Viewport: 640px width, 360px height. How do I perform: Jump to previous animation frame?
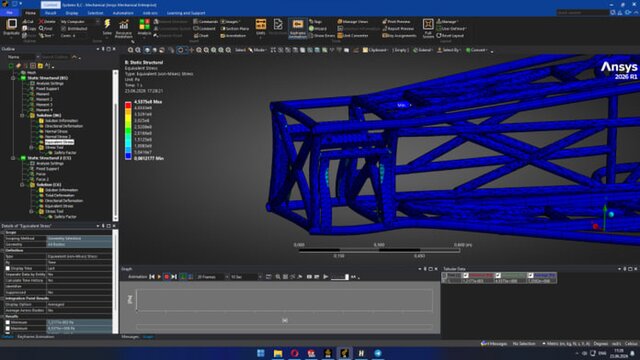click(152, 277)
